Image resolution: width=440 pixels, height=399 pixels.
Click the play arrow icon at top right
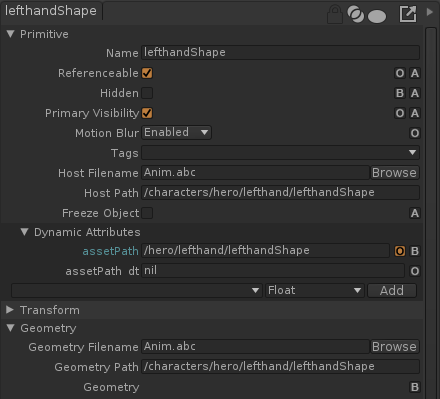(430, 12)
